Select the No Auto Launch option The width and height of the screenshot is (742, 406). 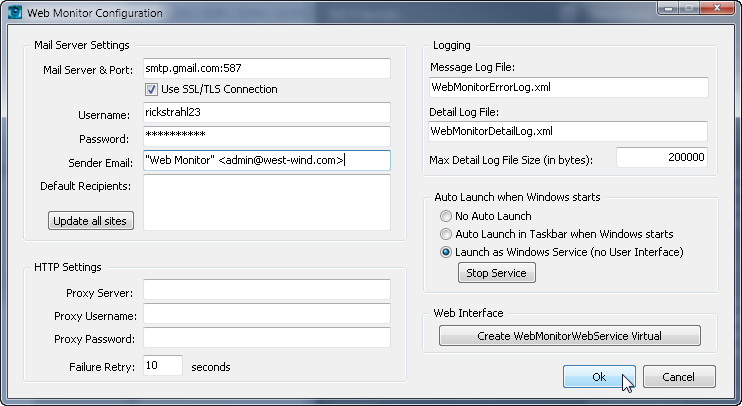pos(446,216)
